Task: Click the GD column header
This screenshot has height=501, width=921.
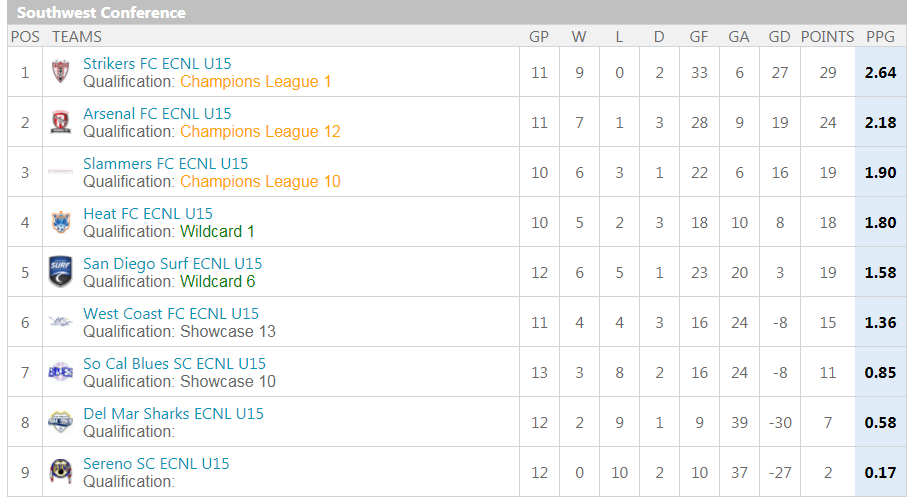Action: 779,37
